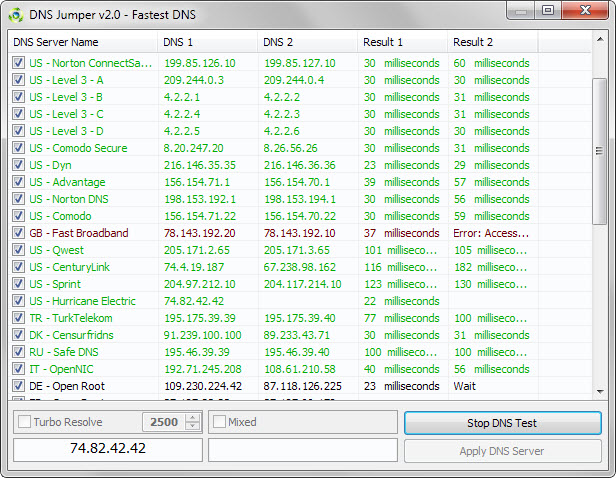Click DNS 1 address 216.146.35.35
The height and width of the screenshot is (478, 616).
[200, 165]
